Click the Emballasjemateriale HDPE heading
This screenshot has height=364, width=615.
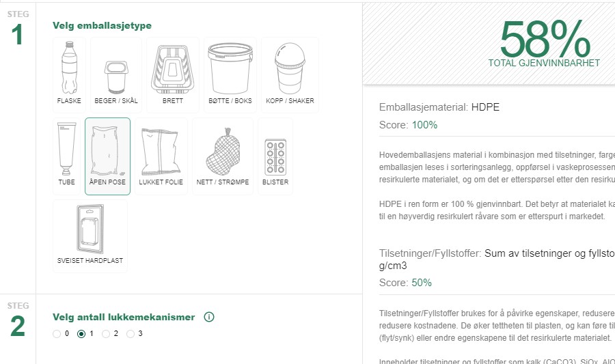444,107
